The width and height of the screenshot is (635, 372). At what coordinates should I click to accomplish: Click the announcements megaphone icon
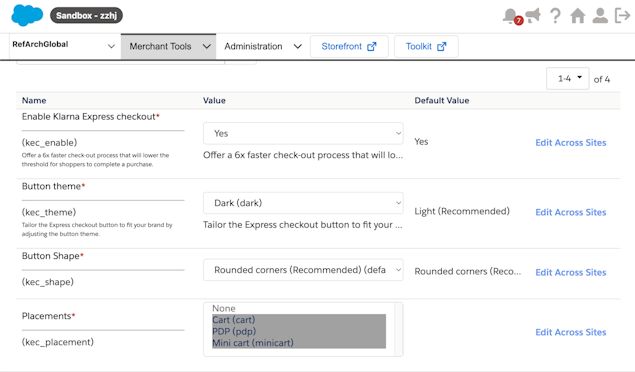click(533, 16)
